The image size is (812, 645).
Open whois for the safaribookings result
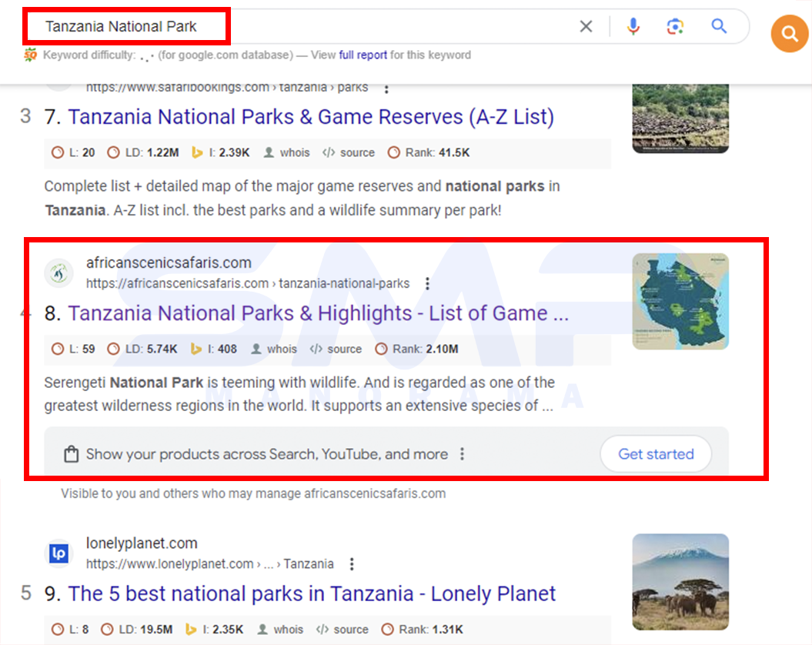click(x=287, y=153)
